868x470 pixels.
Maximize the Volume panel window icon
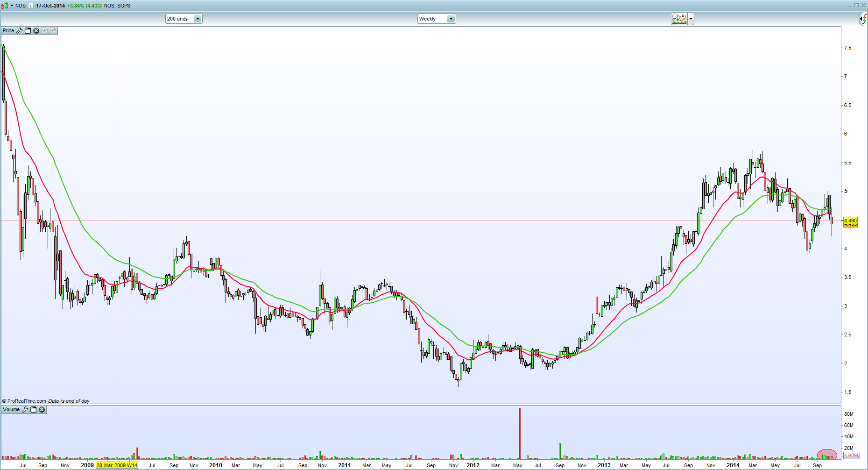(x=34, y=410)
